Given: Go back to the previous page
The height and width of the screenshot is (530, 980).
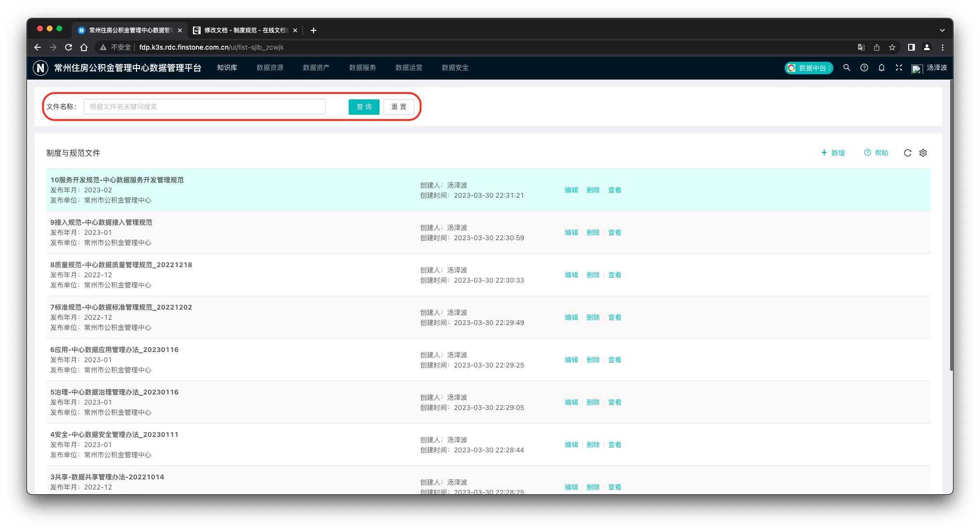Looking at the screenshot, I should 38,47.
